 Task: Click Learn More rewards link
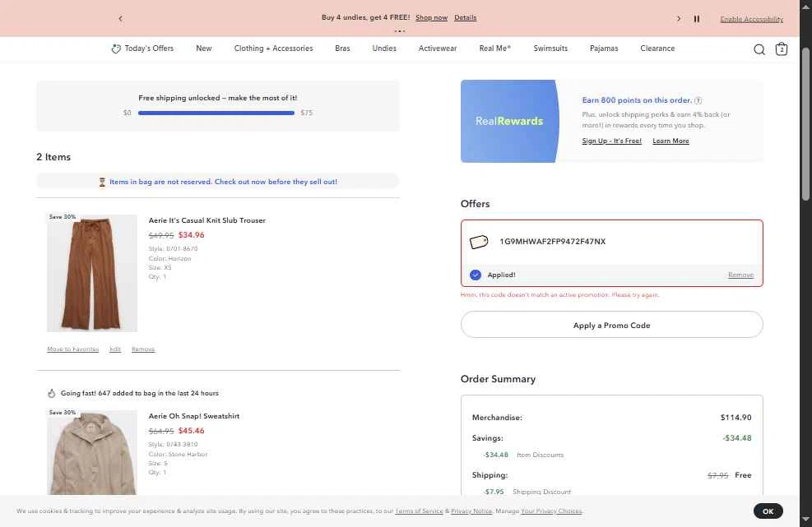click(x=670, y=141)
